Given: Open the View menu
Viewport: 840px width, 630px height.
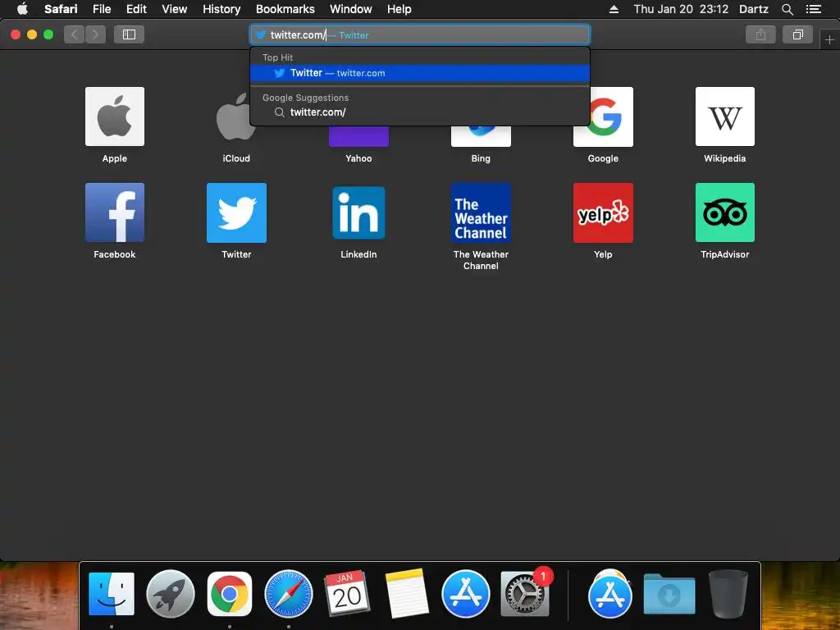Looking at the screenshot, I should (175, 9).
